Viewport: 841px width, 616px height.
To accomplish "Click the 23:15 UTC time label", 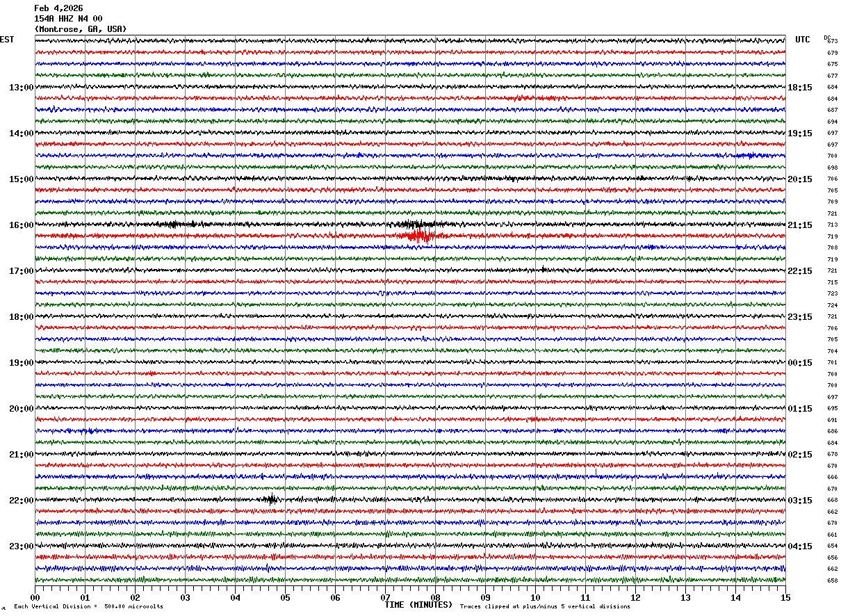I will tap(800, 317).
